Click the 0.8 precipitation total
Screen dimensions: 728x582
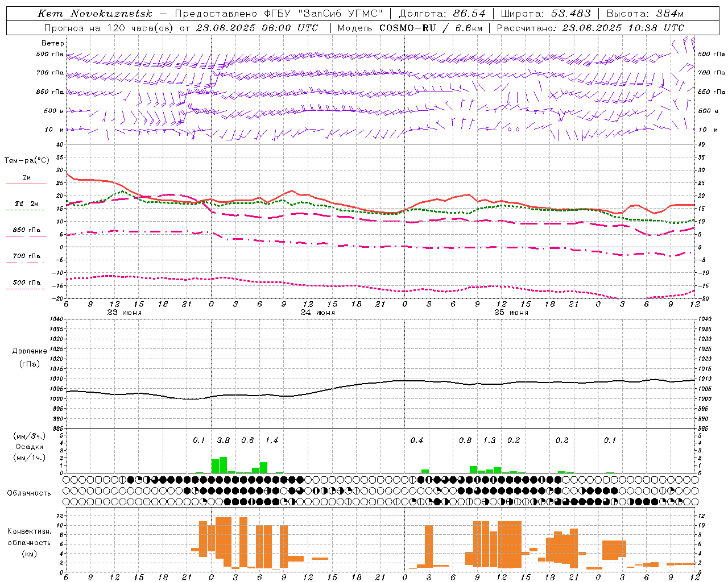point(465,440)
